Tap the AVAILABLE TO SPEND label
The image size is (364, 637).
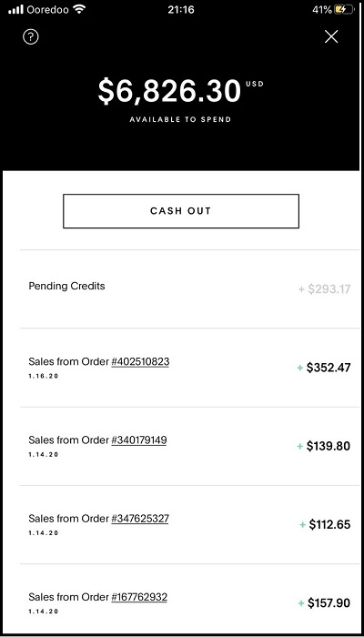tap(180, 119)
